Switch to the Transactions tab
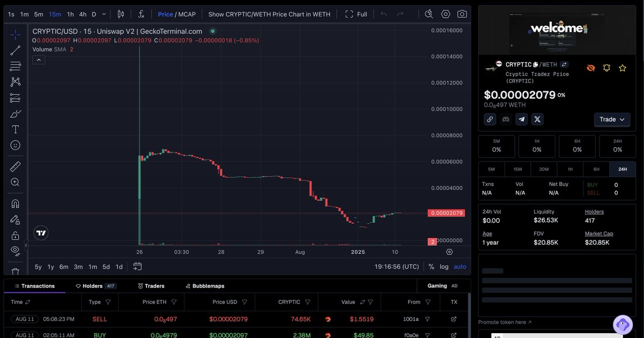Screen dimensions: 644x338 click(x=34, y=286)
